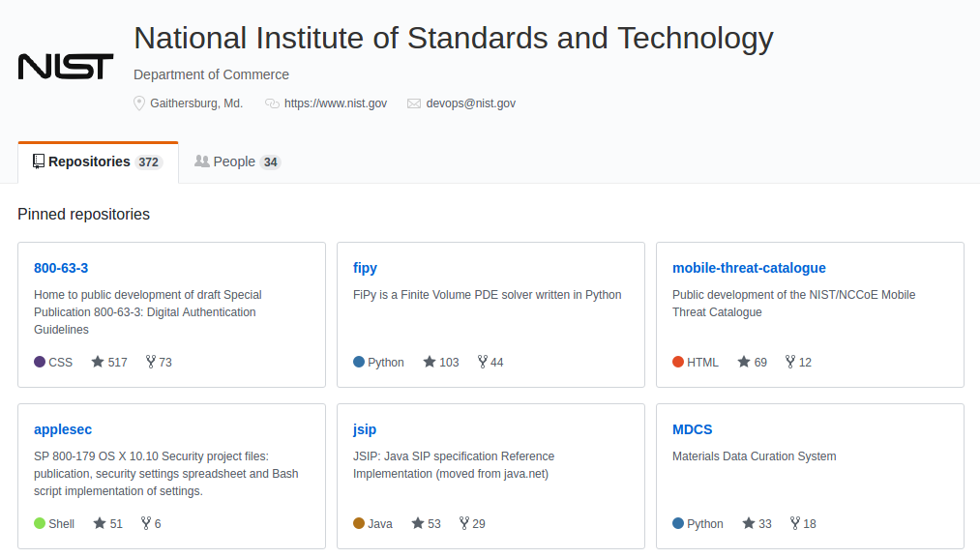Click the star icon on jsip card

click(418, 523)
